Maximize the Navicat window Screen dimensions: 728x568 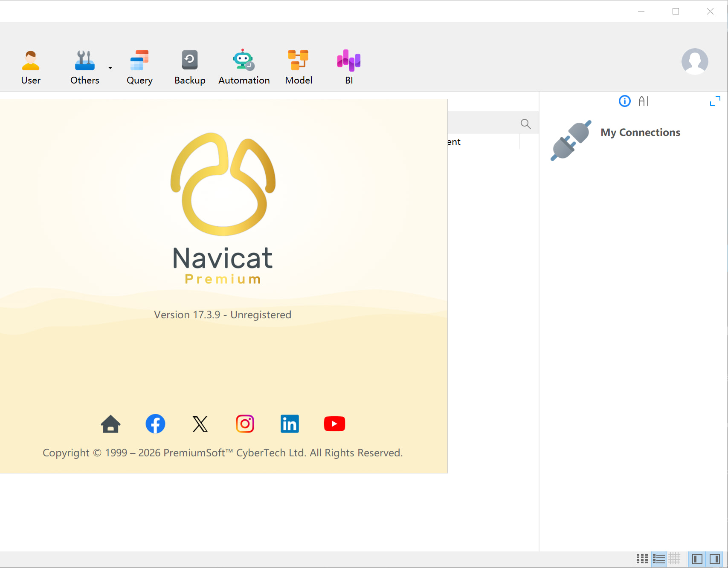click(676, 12)
